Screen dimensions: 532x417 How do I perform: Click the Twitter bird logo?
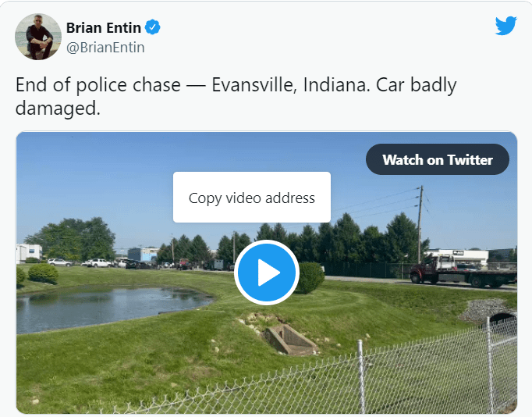pos(506,26)
